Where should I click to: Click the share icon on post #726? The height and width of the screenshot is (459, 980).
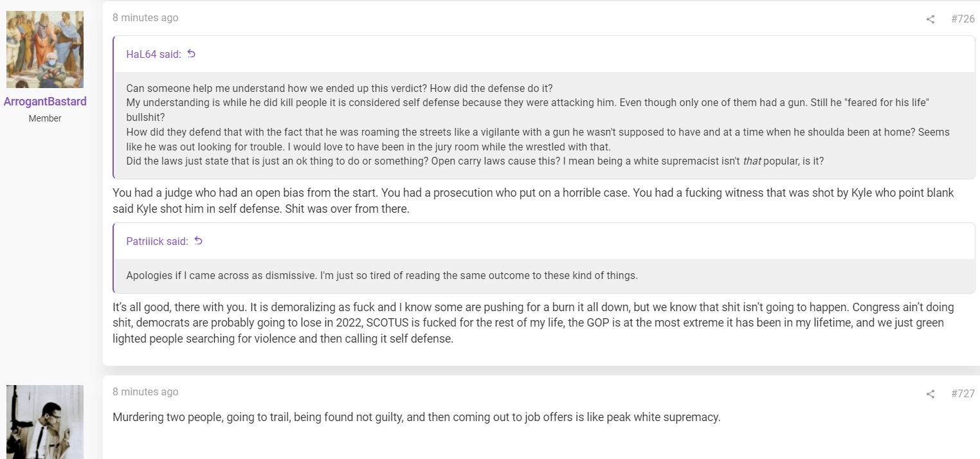[x=930, y=19]
